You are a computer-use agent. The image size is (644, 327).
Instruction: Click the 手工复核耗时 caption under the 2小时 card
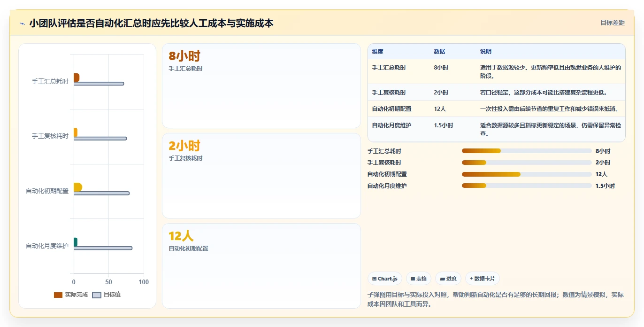click(185, 158)
